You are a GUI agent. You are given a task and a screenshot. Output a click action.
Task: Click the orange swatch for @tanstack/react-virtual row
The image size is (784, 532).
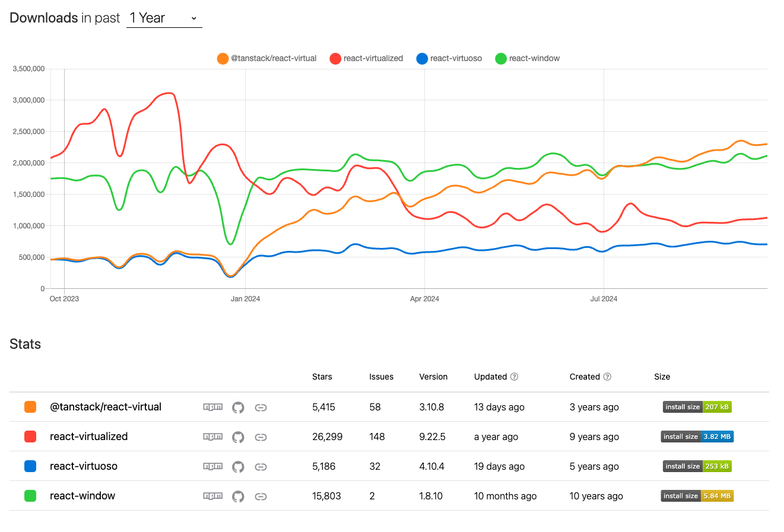[x=30, y=407]
